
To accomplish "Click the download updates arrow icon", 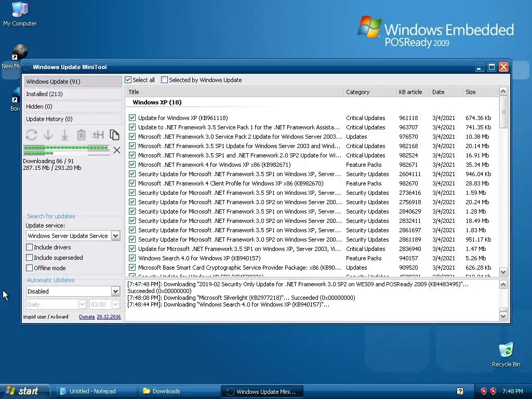I will click(x=48, y=135).
